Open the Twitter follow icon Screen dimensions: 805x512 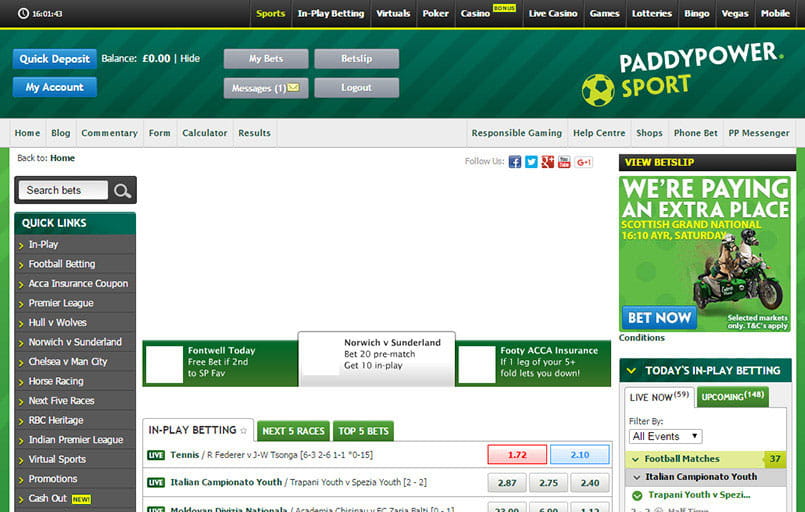(x=531, y=162)
